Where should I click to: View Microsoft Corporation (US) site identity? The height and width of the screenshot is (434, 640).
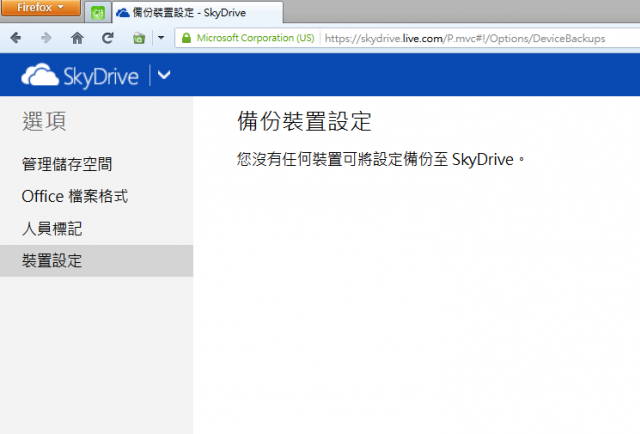255,38
